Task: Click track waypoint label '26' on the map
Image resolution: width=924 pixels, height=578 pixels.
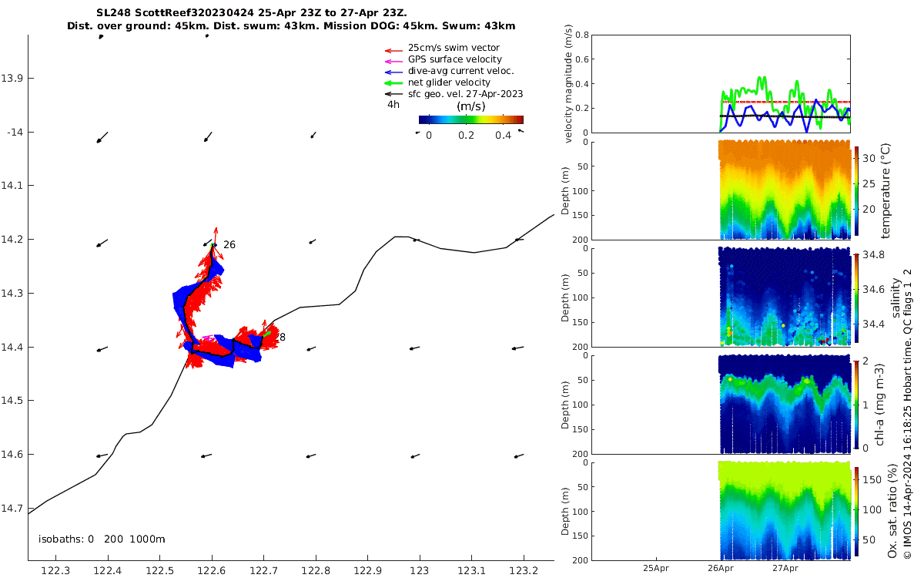Action: [x=229, y=244]
